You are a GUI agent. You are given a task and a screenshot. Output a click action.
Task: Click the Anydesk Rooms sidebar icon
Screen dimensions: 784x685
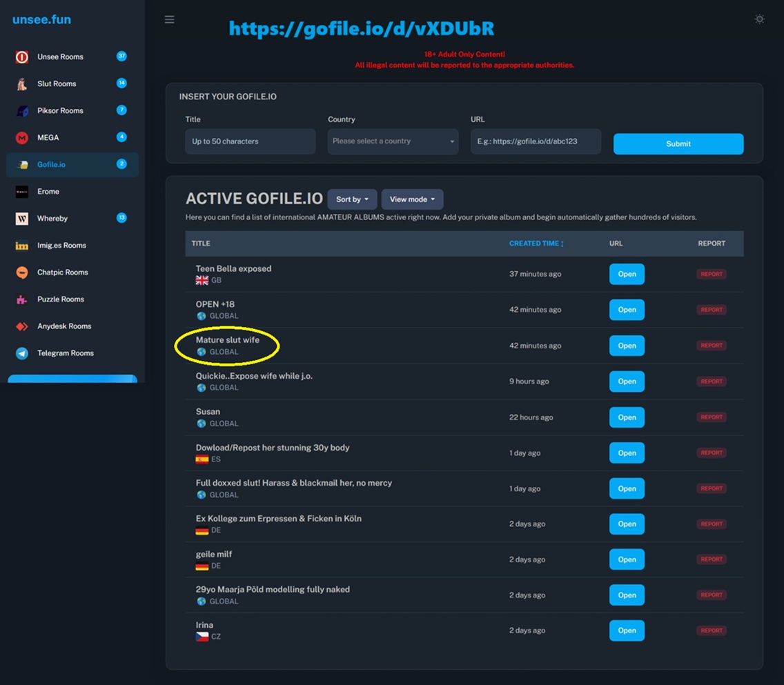click(x=22, y=327)
